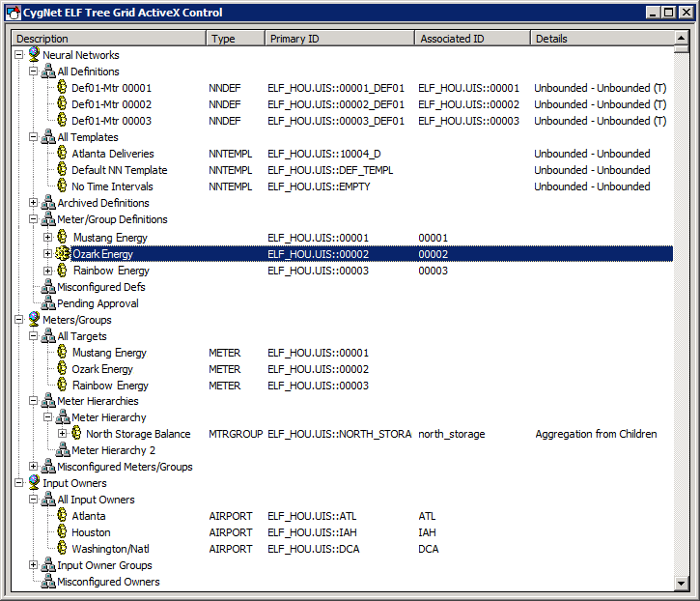Click the All Templates network icon

pyautogui.click(x=48, y=137)
